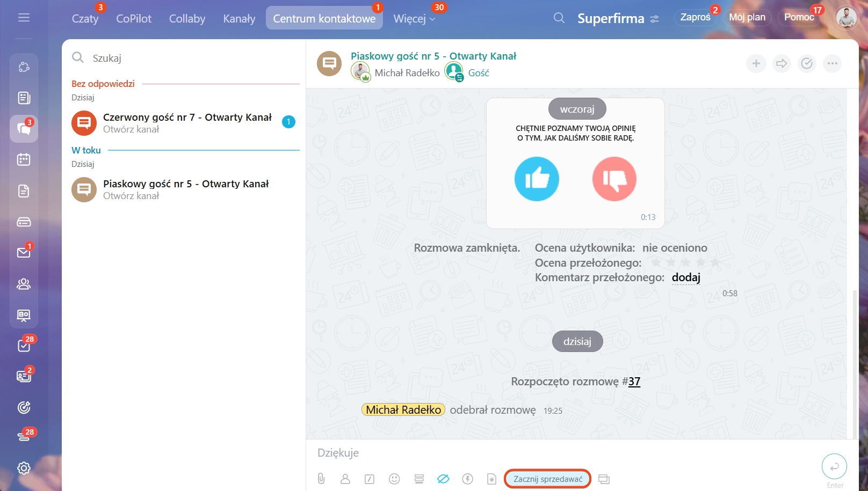Click the Zaproś button

[x=695, y=17]
